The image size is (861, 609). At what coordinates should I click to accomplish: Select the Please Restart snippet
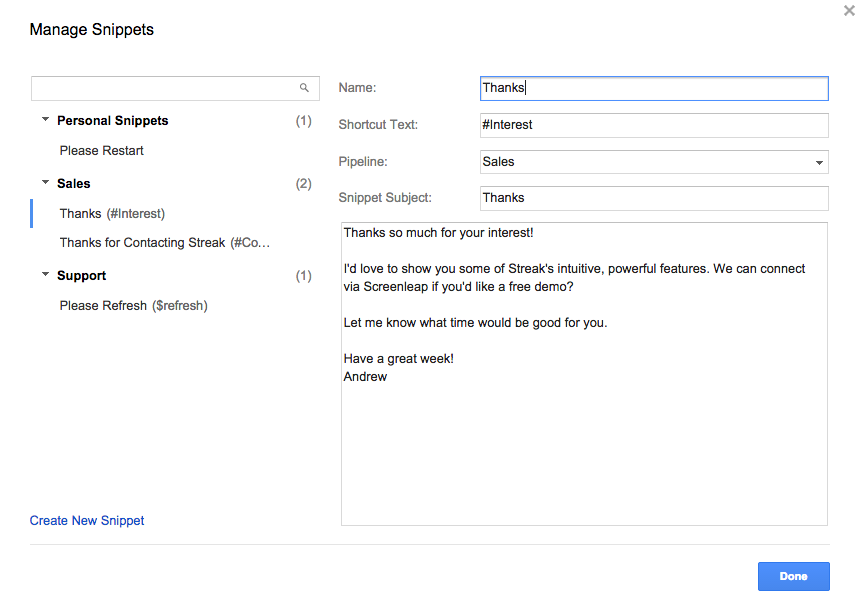[x=101, y=150]
